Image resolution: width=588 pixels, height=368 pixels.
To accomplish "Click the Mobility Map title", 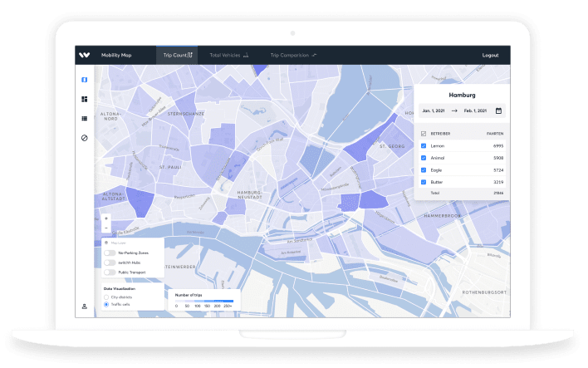I will [116, 55].
